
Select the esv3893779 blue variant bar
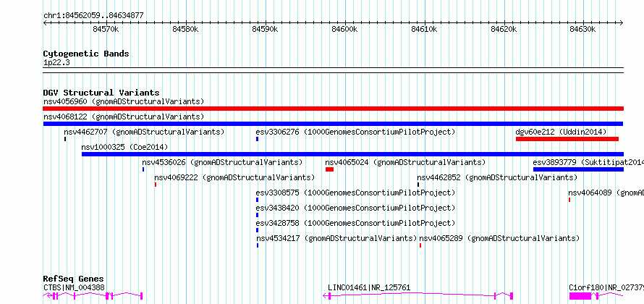(x=578, y=169)
